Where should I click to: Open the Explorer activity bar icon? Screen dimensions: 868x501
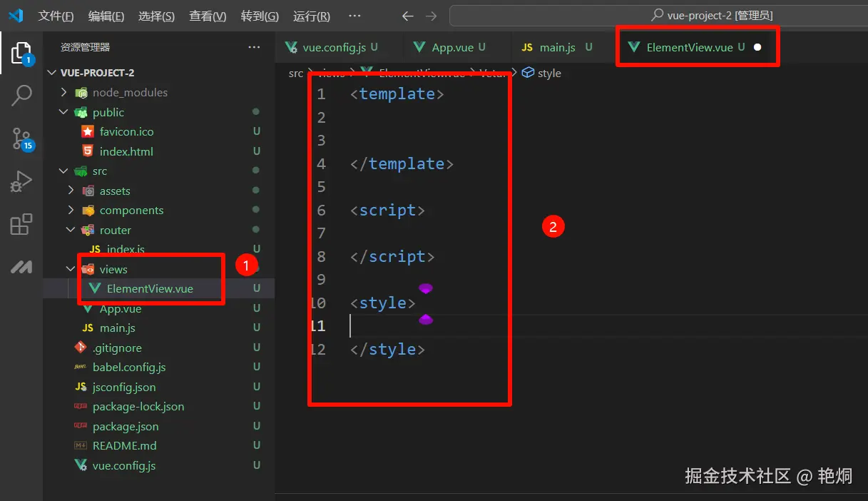[21, 53]
